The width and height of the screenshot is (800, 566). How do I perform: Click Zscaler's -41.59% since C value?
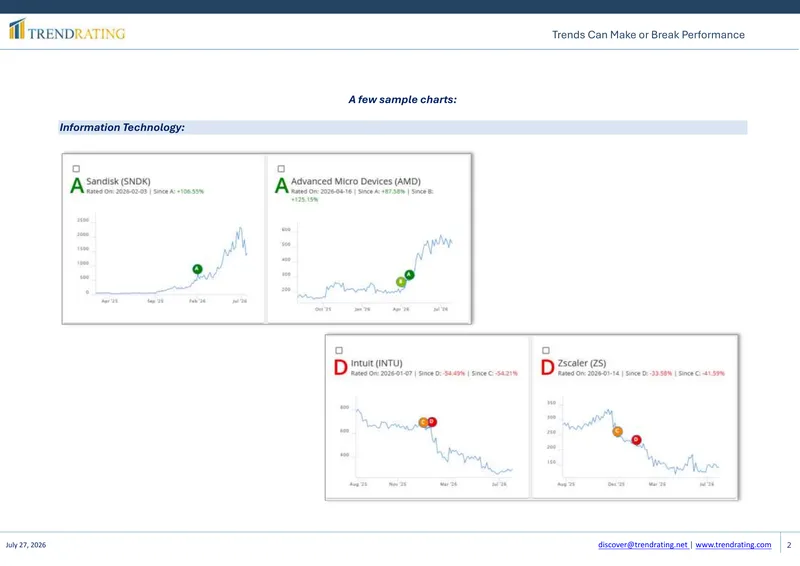point(713,374)
